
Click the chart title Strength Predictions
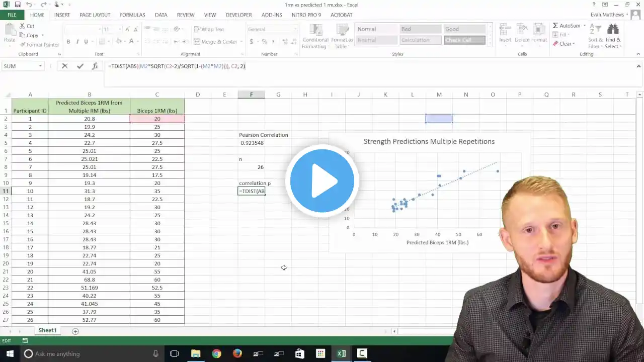(x=429, y=141)
